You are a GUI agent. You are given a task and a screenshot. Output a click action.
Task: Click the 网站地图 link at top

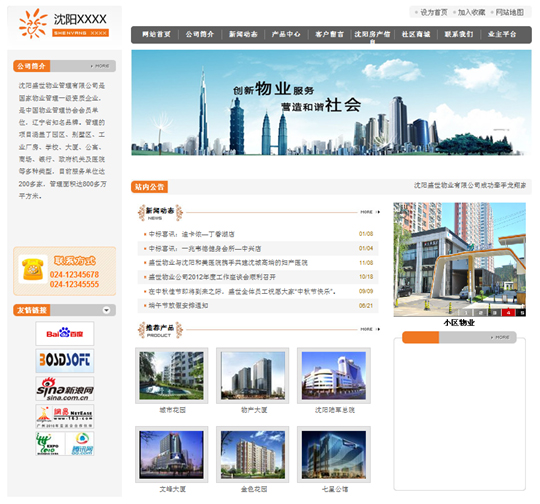(509, 12)
